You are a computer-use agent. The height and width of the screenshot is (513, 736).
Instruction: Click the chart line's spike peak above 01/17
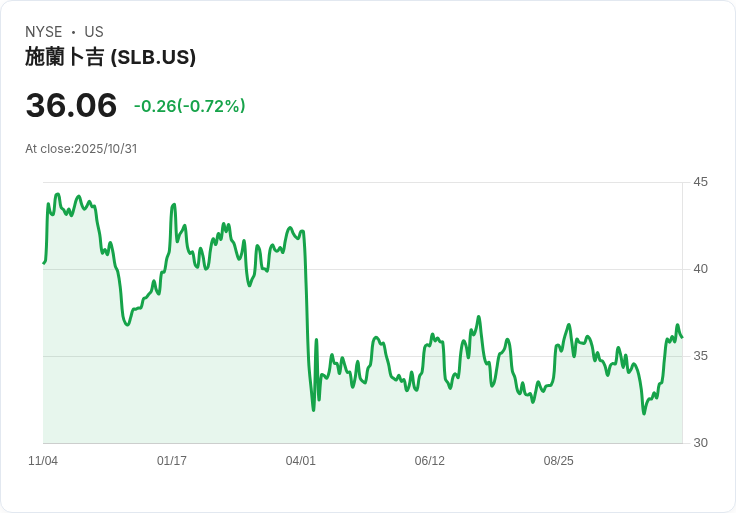point(174,205)
